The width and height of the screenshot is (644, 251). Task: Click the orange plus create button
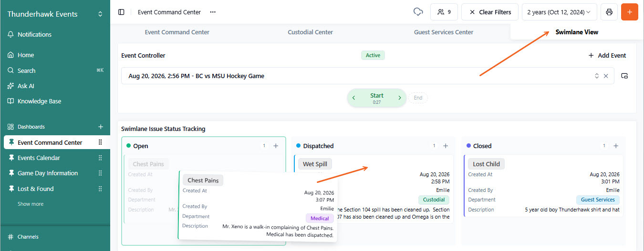(630, 12)
